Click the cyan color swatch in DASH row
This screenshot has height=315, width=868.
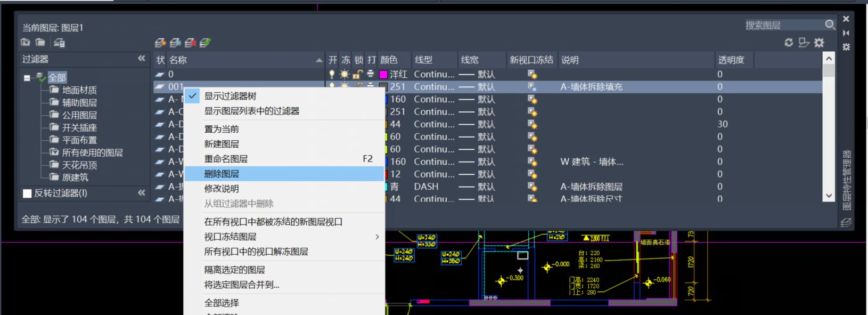coord(385,187)
